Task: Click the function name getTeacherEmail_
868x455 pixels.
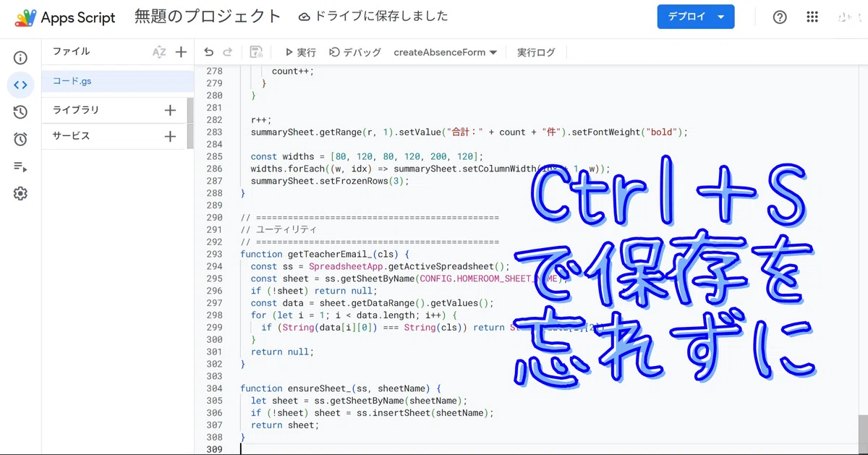Action: [331, 254]
